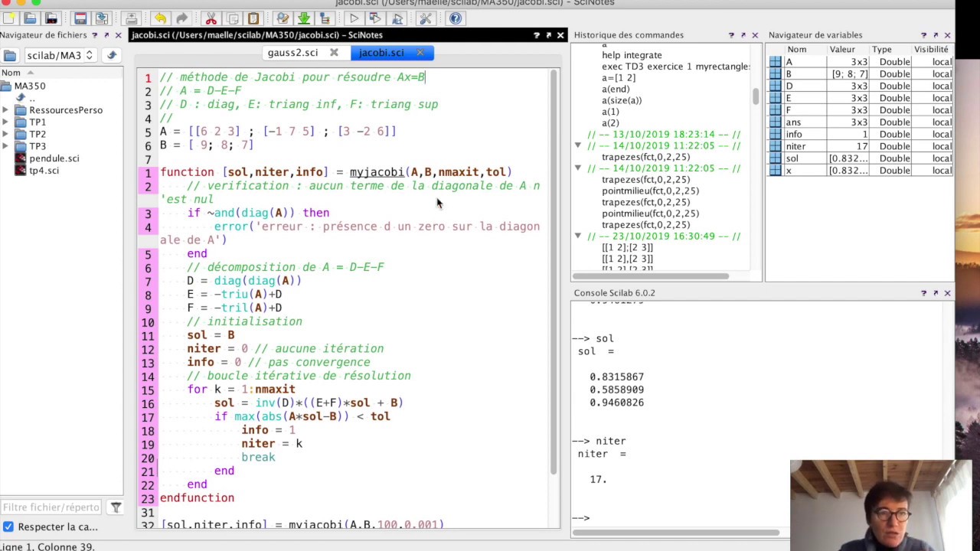
Task: Click the green down-arrow toolbar icon
Action: point(304,18)
